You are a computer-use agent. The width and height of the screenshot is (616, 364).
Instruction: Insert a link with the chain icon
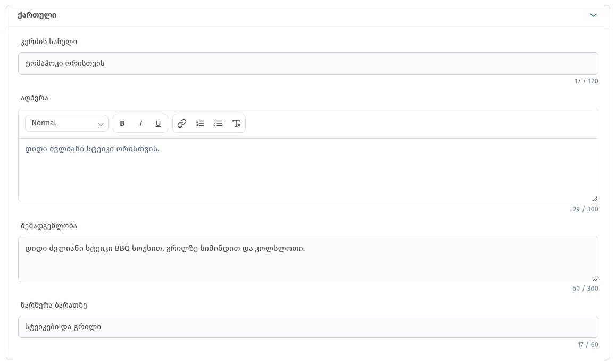pos(182,124)
